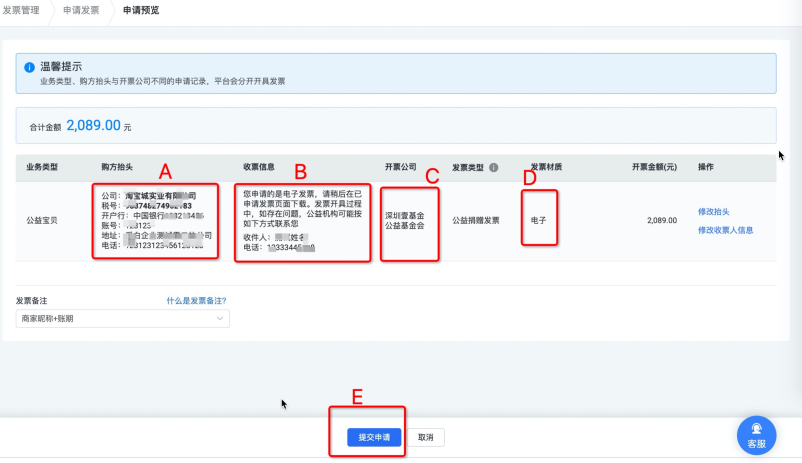Expand the 发票备注 dropdown arrow
This screenshot has height=463, width=802.
(x=220, y=318)
